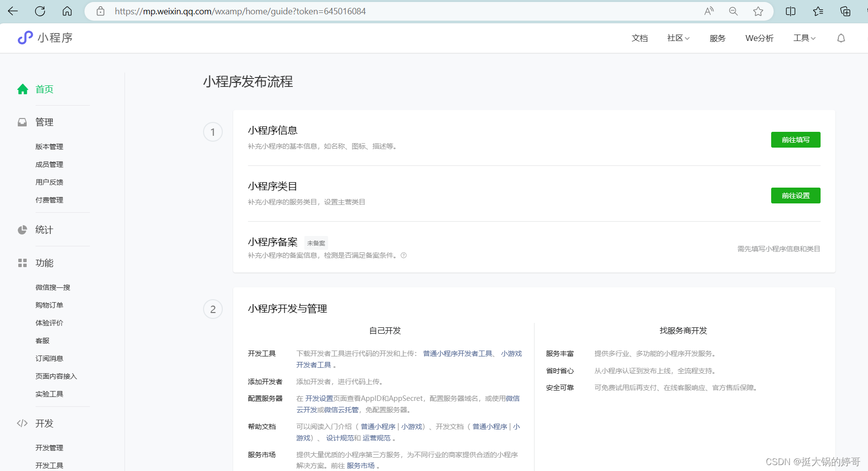The image size is (868, 471).
Task: Click the 自己开发 column heading
Action: (x=385, y=330)
